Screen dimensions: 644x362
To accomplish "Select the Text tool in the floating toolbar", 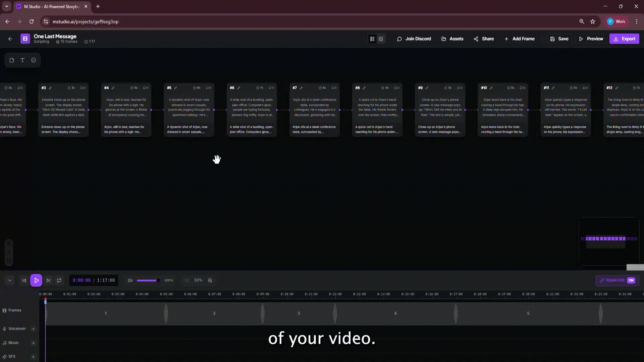I will click(22, 60).
